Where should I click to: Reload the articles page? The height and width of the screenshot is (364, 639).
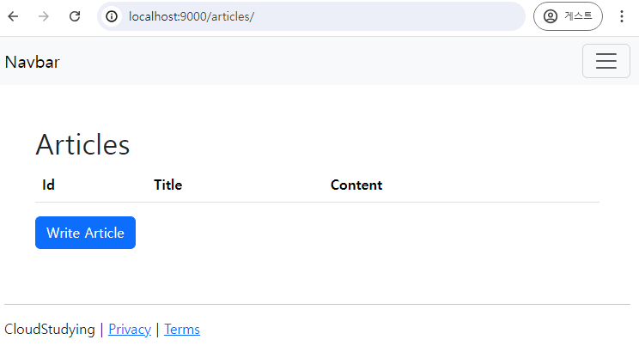point(75,16)
